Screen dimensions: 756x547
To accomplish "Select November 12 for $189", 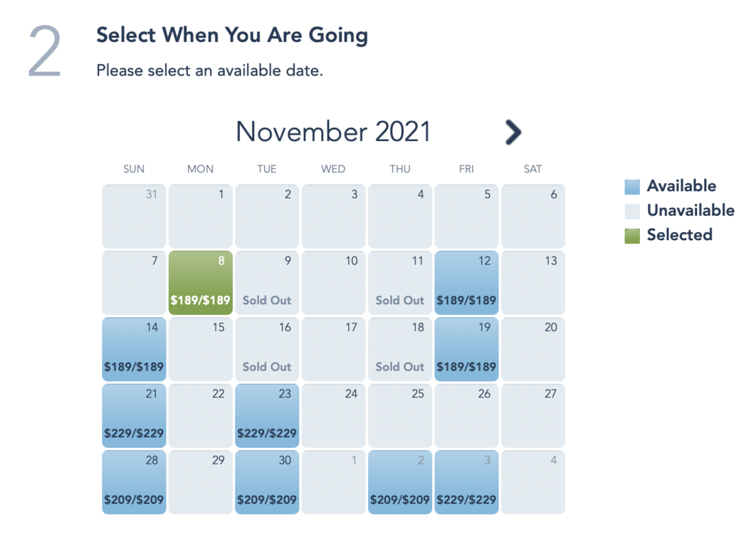I will [466, 283].
